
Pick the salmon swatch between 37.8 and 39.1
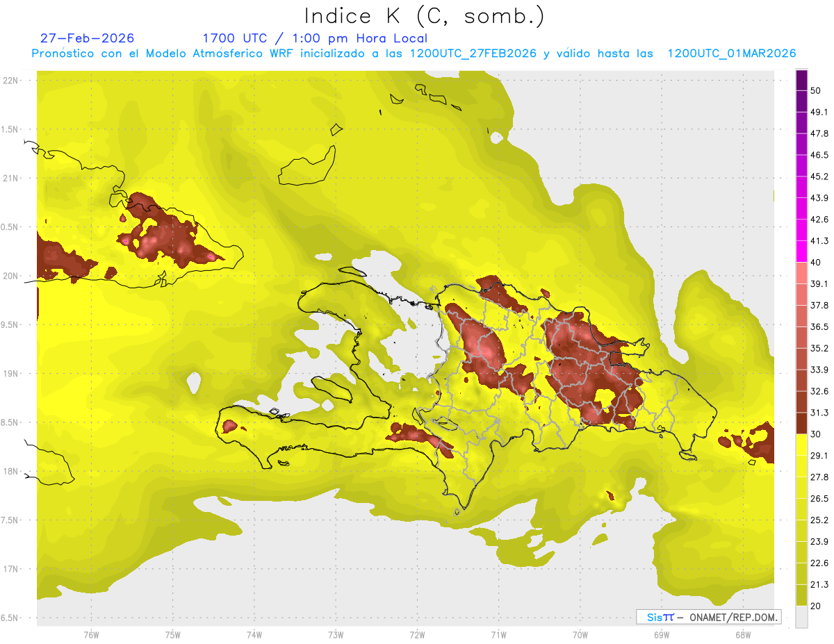(801, 295)
